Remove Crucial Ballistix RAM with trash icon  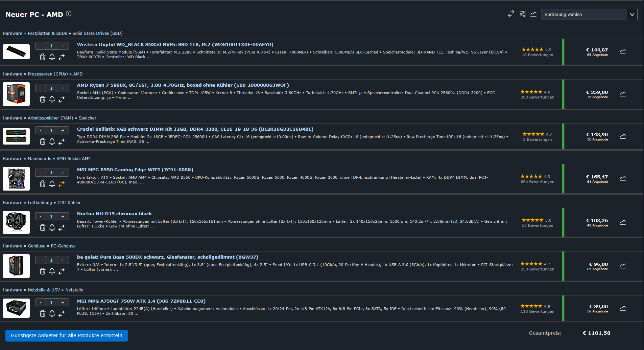pyautogui.click(x=43, y=141)
